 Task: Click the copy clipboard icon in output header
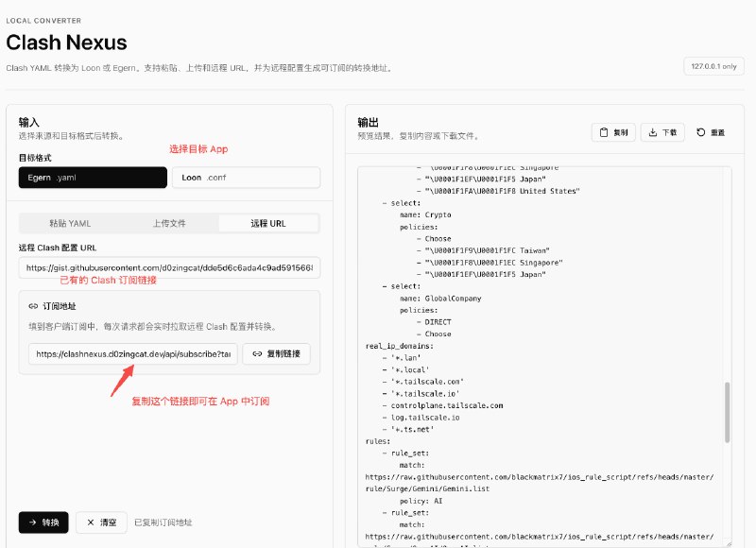coord(604,132)
